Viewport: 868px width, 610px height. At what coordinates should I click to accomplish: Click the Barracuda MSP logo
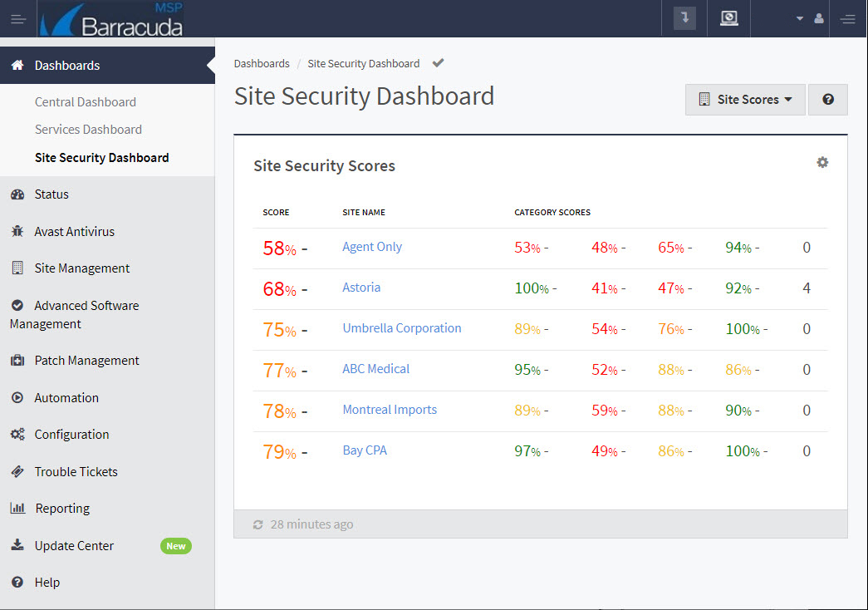(111, 19)
